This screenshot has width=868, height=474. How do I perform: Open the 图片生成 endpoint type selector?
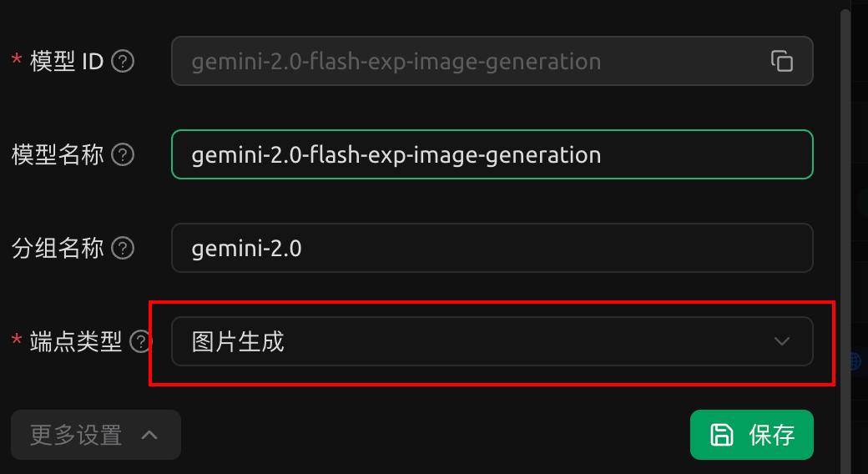point(492,341)
